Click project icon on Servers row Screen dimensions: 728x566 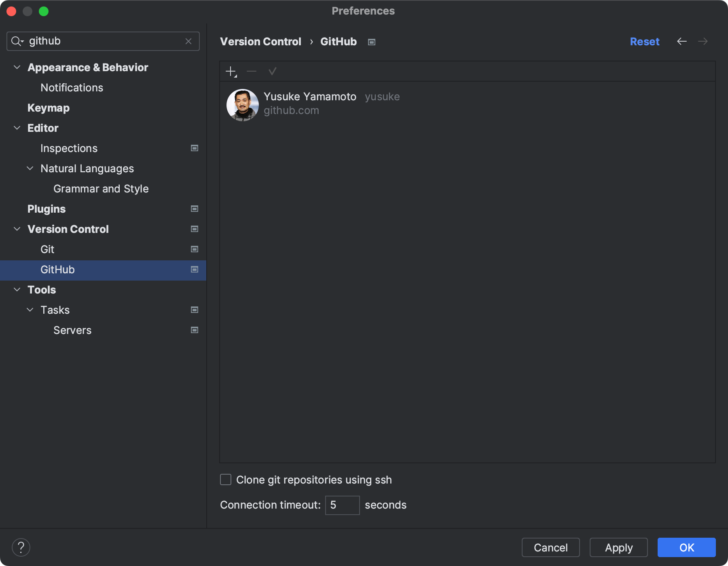point(195,330)
